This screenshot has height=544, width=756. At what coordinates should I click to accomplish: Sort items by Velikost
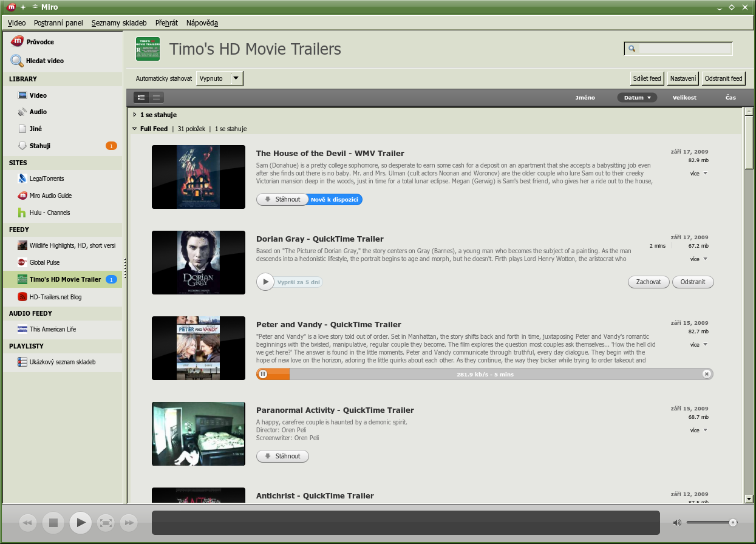coord(684,98)
